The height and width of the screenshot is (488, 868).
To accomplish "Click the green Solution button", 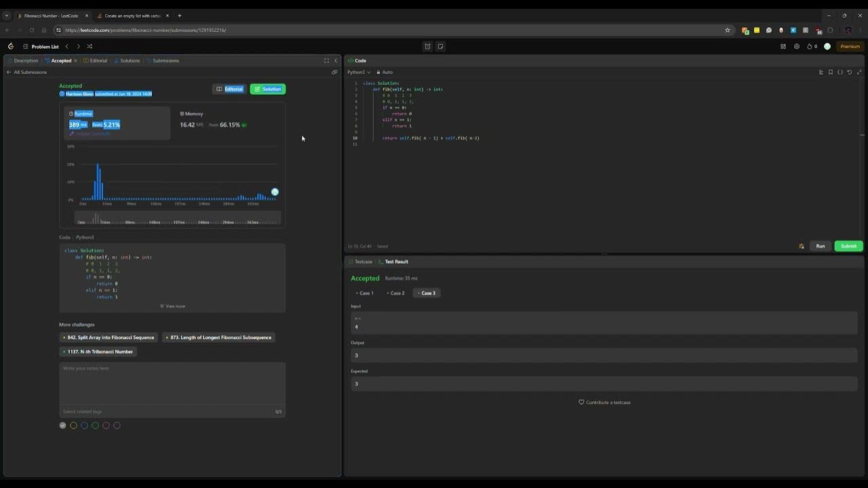I will coord(268,89).
